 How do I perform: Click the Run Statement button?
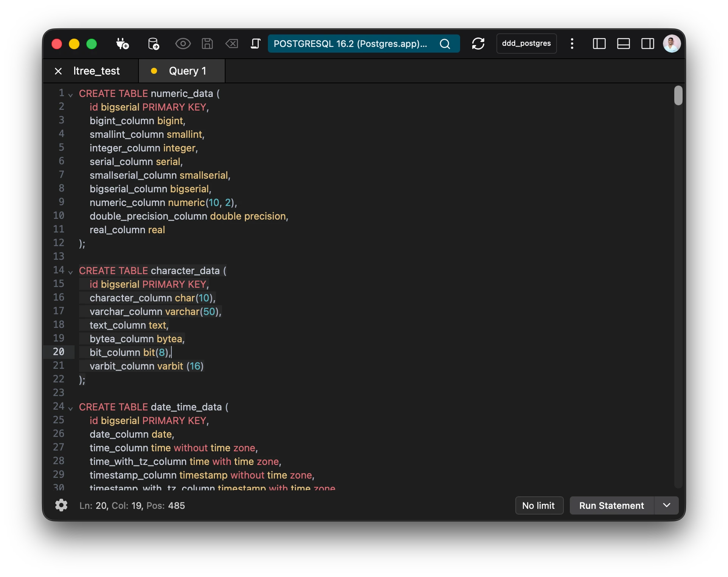pos(611,505)
